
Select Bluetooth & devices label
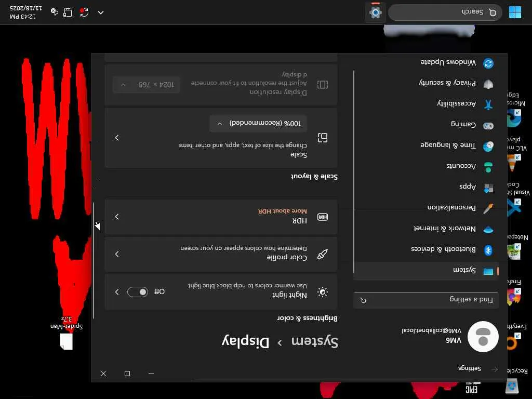(444, 249)
